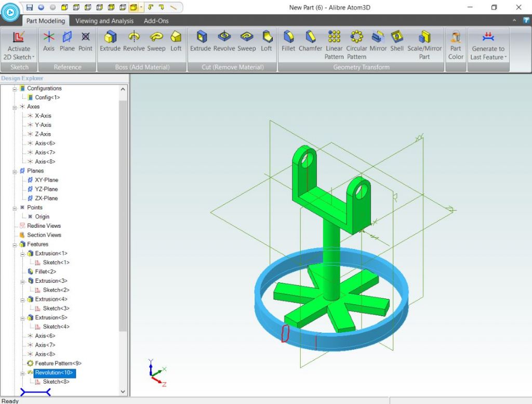This screenshot has width=532, height=404.
Task: Select the Origin point item
Action: pyautogui.click(x=42, y=217)
